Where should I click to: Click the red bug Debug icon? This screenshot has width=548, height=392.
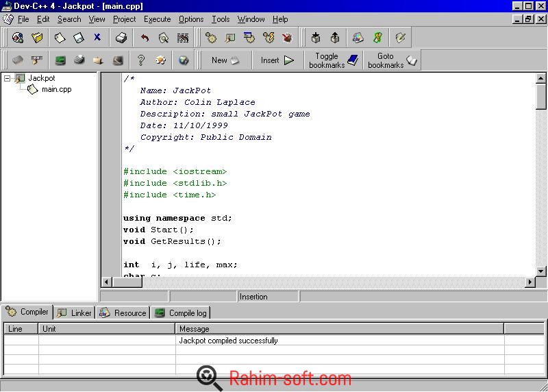pos(287,38)
